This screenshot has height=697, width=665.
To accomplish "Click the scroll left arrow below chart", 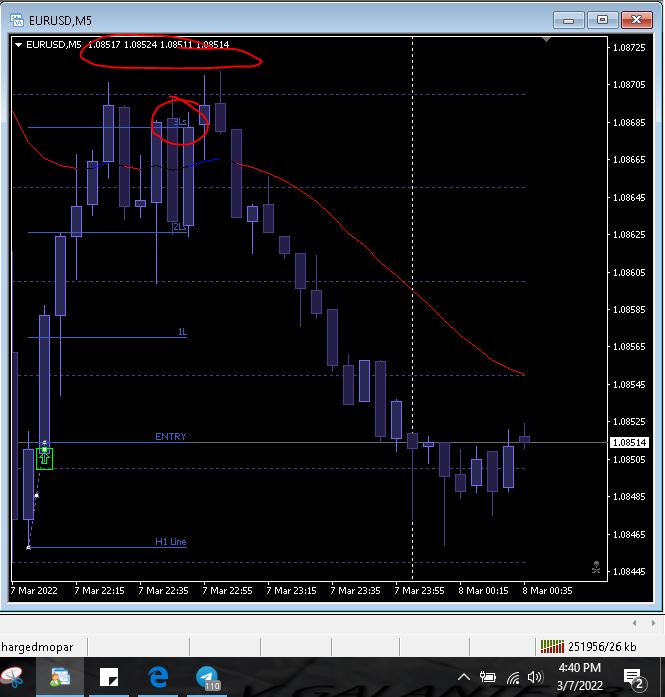I will pyautogui.click(x=635, y=623).
